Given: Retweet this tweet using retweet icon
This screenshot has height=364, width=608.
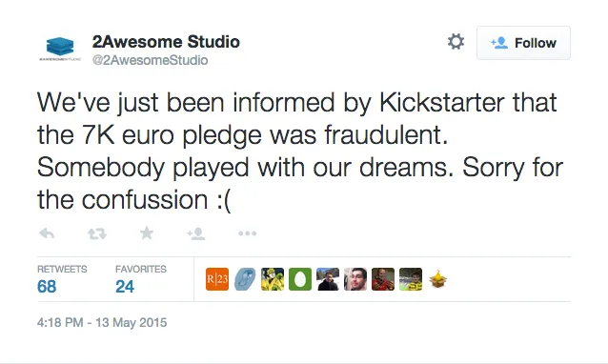Looking at the screenshot, I should tap(96, 233).
